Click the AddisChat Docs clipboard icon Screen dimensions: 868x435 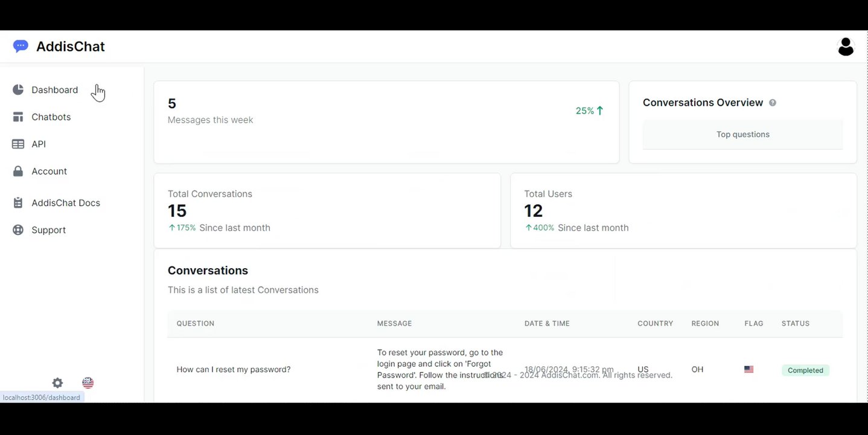pos(18,203)
